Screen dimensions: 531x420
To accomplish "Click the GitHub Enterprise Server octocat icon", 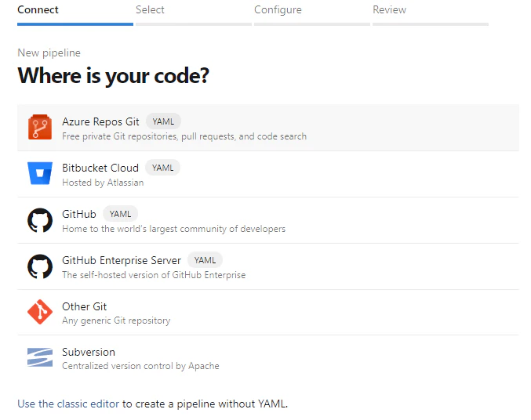I will (x=40, y=266).
